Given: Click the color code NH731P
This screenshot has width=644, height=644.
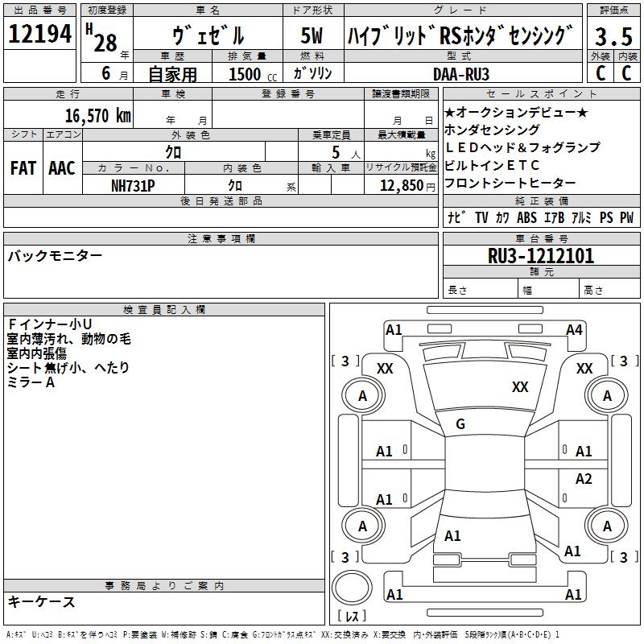Looking at the screenshot, I should [x=133, y=186].
